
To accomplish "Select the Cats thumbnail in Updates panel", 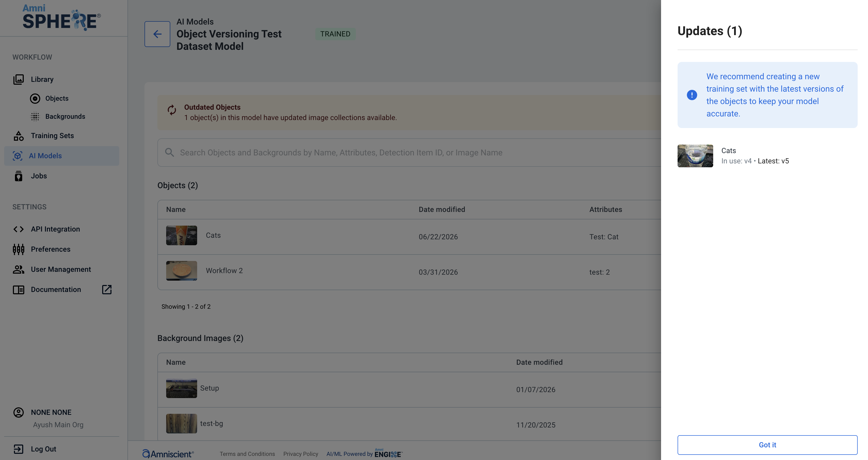I will [695, 156].
